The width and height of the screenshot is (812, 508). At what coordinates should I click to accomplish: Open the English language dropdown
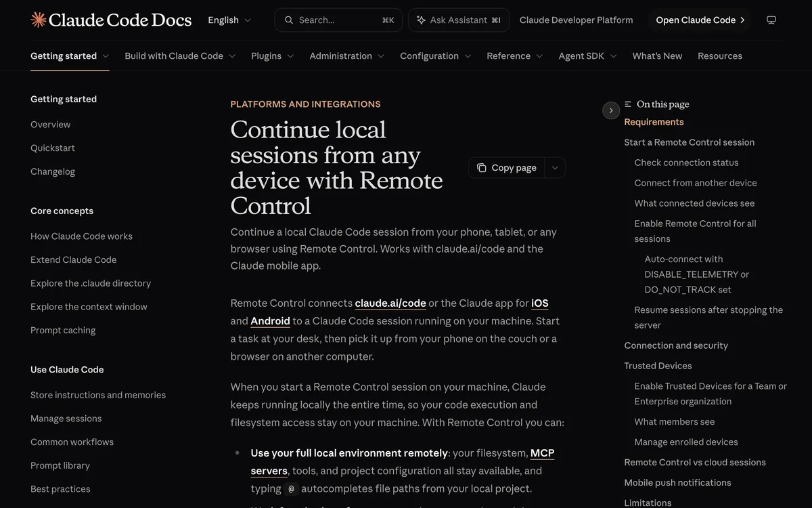229,20
